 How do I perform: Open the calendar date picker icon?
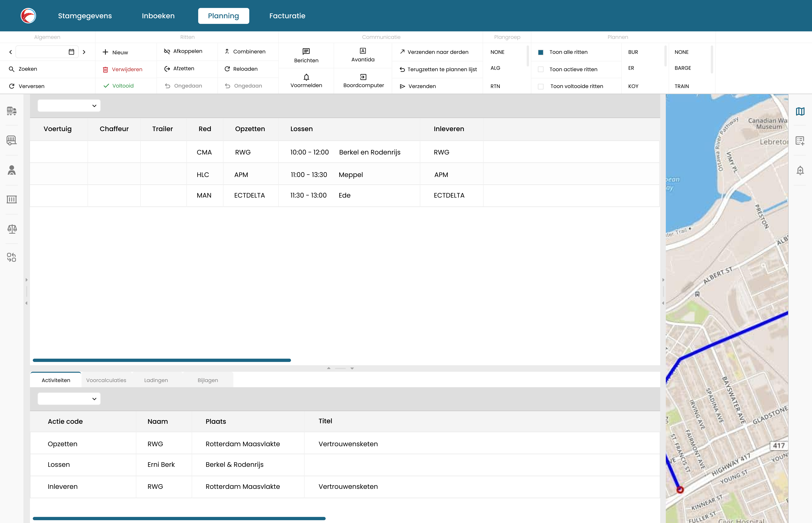tap(71, 52)
